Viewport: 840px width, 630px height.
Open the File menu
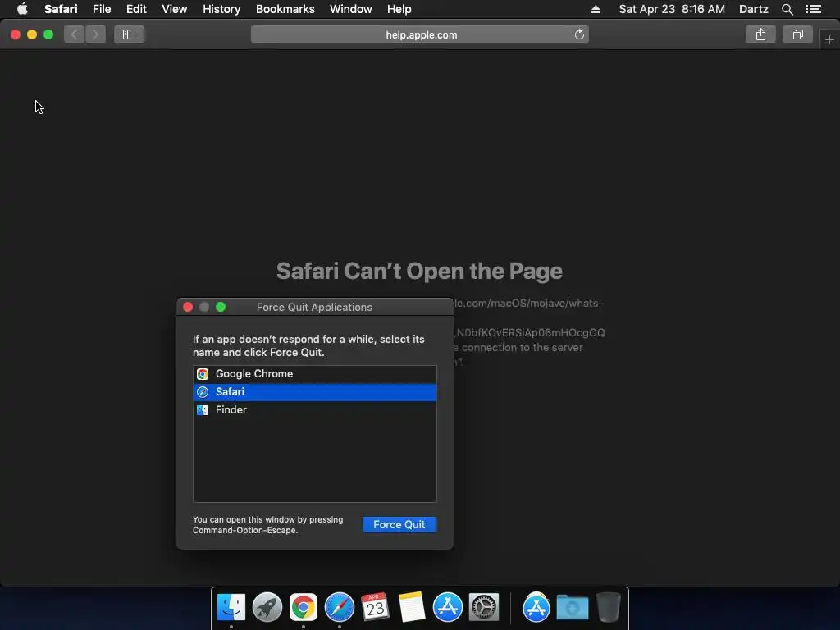tap(101, 9)
